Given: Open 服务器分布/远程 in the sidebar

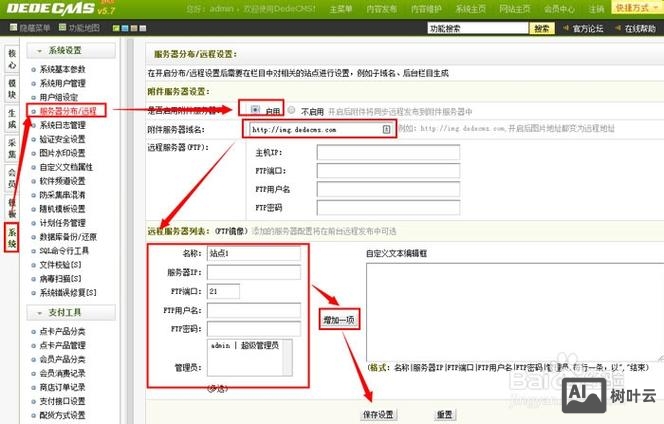Looking at the screenshot, I should click(68, 111).
